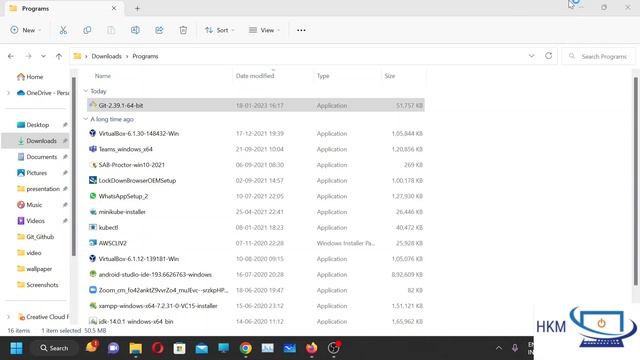Open the Sort dropdown menu
Viewport: 640px width, 360px height.
[220, 30]
